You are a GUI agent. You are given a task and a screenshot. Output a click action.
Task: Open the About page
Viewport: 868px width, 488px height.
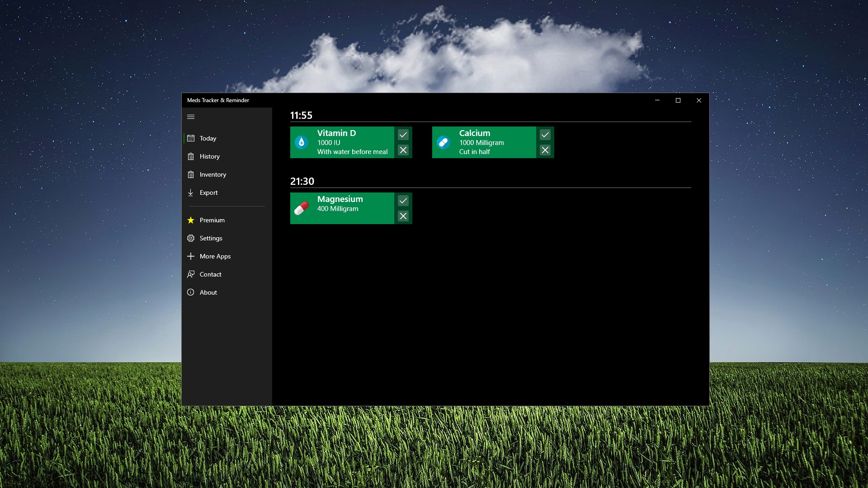[x=208, y=292]
